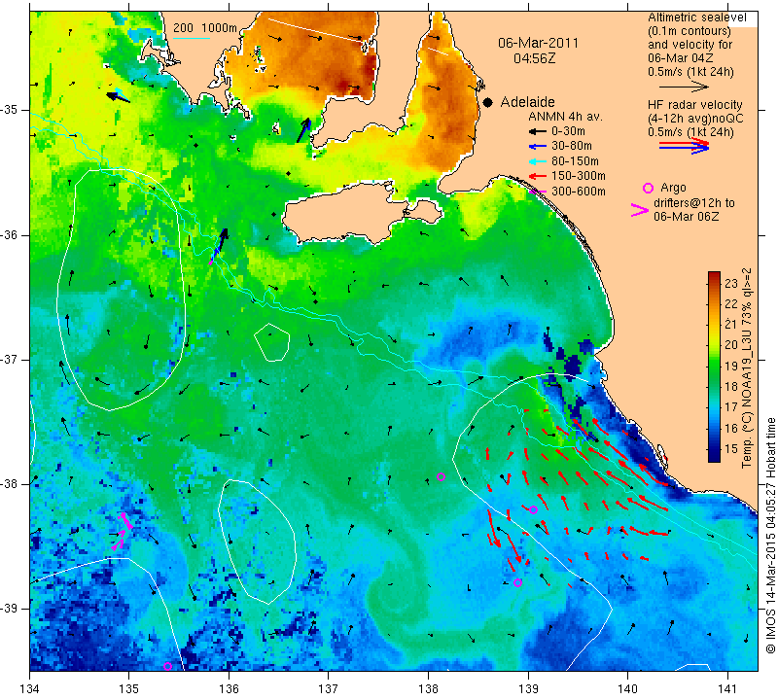
Task: Click the dark blue bottom of color bar
Action: [714, 457]
